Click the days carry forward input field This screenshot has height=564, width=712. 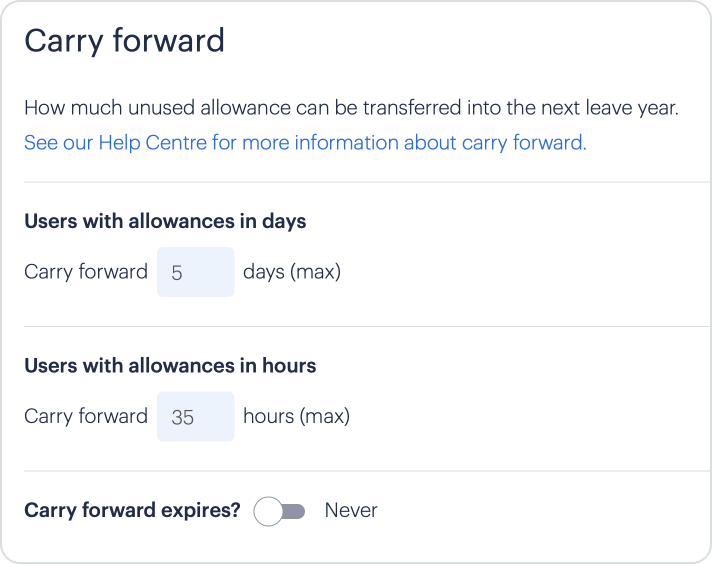(196, 272)
